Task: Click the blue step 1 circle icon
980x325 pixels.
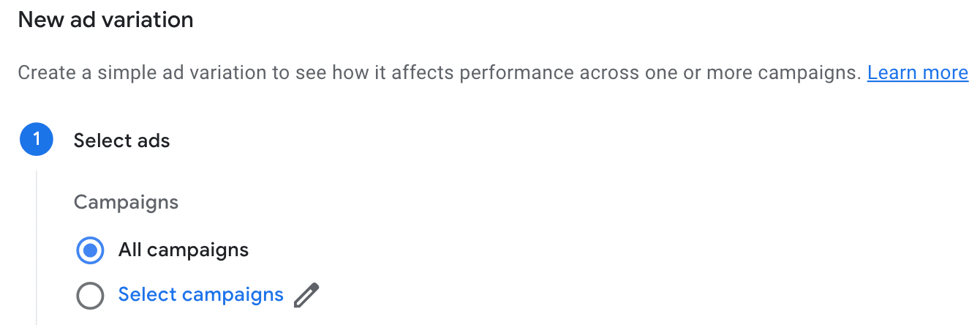Action: pyautogui.click(x=37, y=140)
